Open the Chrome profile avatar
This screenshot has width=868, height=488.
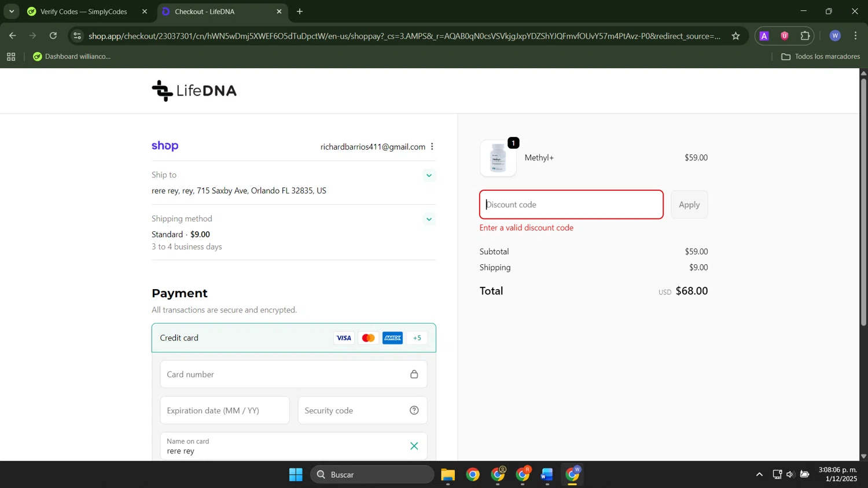pyautogui.click(x=834, y=36)
